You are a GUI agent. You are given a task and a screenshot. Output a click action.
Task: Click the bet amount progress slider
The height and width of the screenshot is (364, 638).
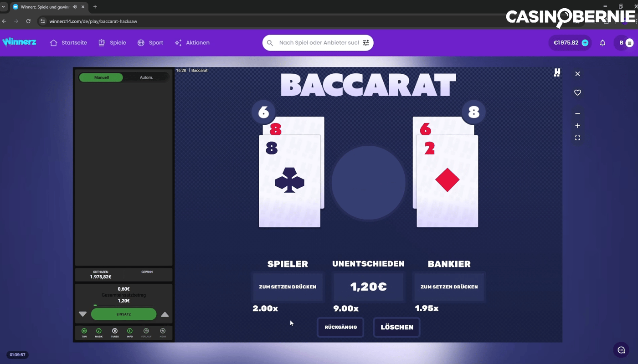[123, 305]
